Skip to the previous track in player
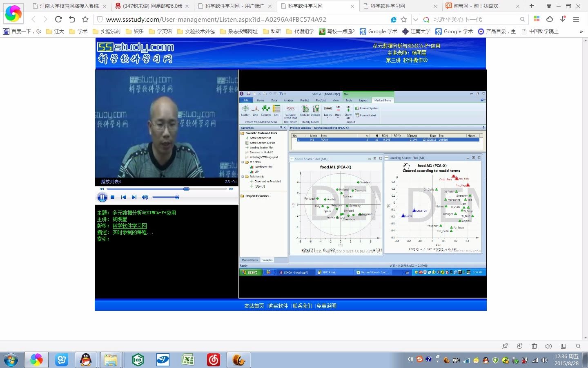This screenshot has width=588, height=368. click(x=123, y=197)
